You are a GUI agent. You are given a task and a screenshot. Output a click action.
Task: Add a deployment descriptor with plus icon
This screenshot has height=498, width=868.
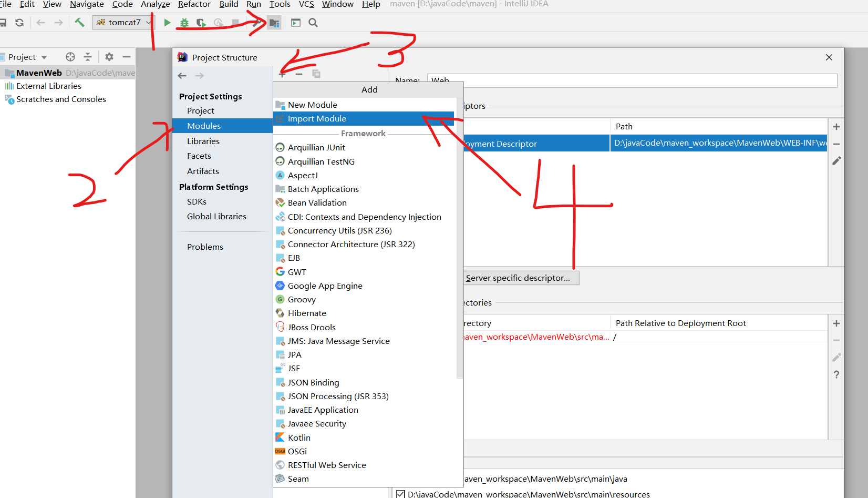tap(836, 127)
